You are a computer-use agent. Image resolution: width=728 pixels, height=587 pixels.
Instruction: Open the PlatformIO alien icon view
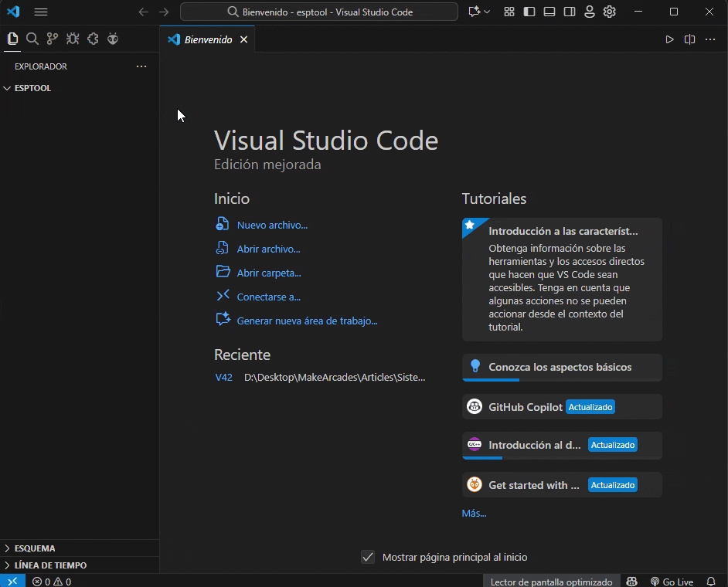(113, 39)
